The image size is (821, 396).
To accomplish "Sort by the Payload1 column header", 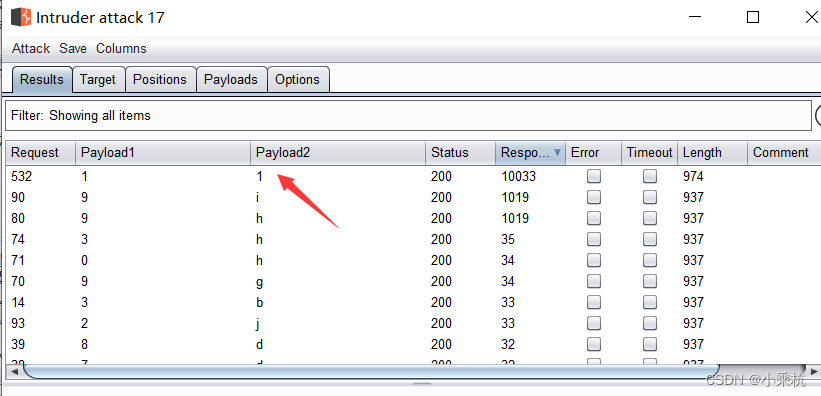I will (163, 153).
